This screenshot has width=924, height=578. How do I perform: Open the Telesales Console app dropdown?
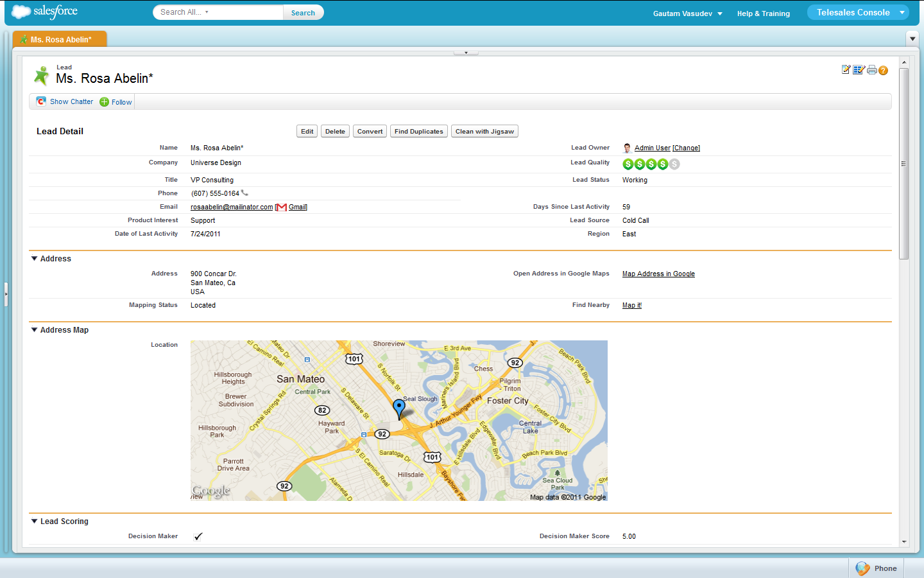tap(902, 12)
